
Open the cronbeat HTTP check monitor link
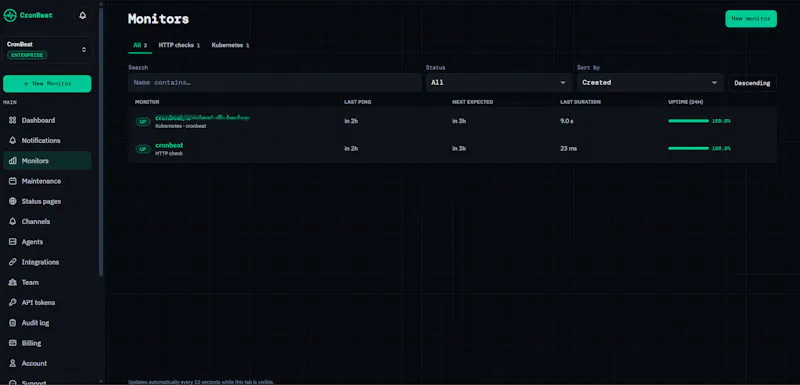tap(169, 145)
